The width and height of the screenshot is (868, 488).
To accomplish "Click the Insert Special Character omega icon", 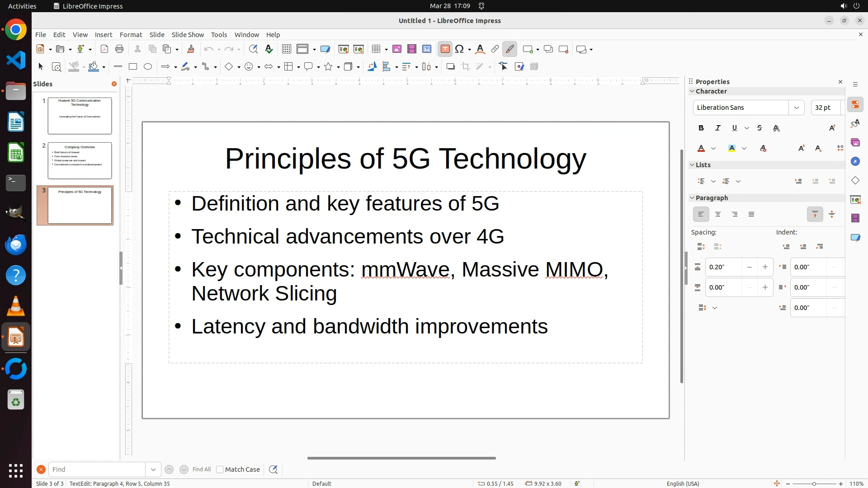I will coord(459,49).
